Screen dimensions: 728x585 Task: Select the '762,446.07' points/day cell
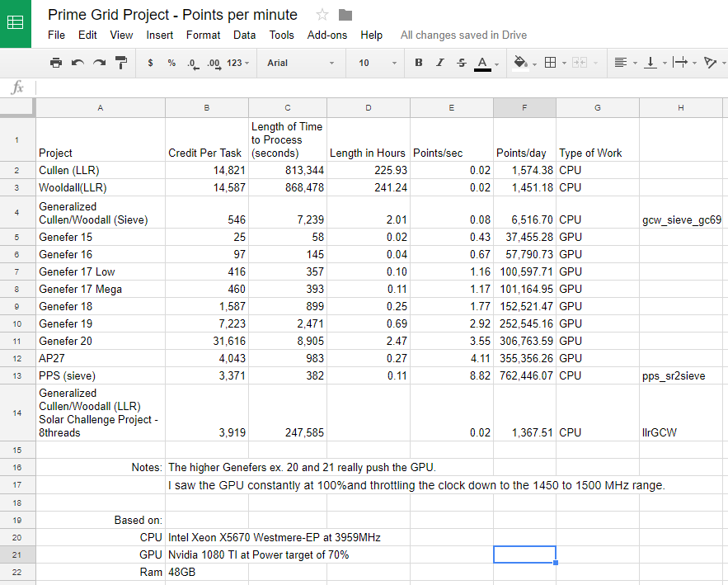click(x=524, y=375)
